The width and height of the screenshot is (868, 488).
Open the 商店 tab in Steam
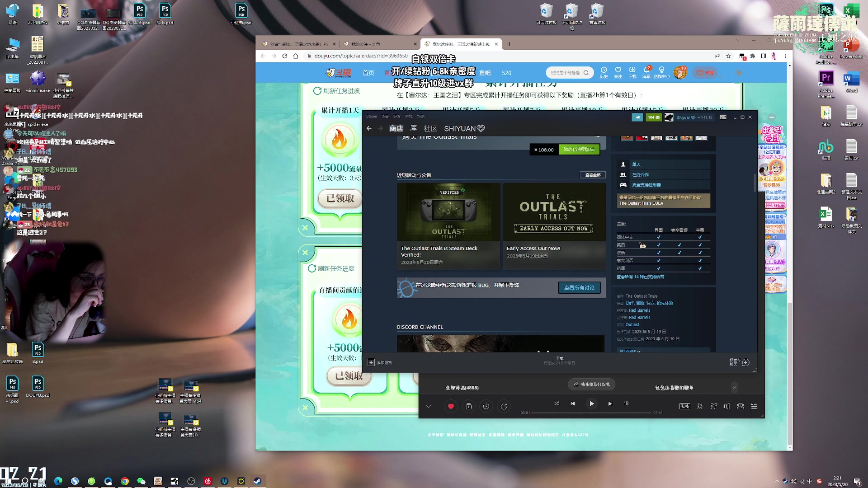396,129
